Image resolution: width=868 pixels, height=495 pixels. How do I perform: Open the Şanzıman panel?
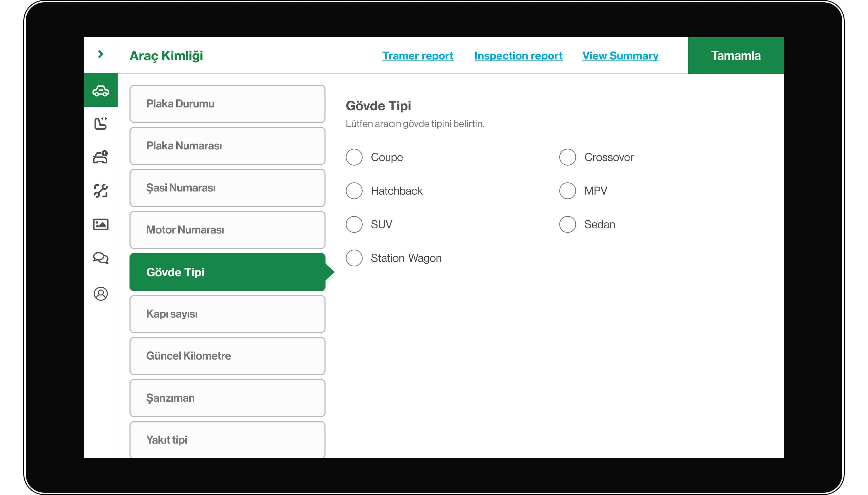227,398
